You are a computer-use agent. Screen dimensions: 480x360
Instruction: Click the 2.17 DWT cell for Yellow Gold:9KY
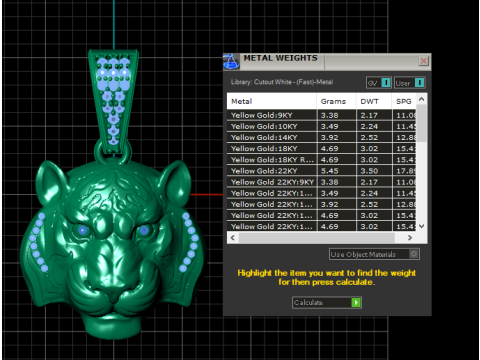374,115
